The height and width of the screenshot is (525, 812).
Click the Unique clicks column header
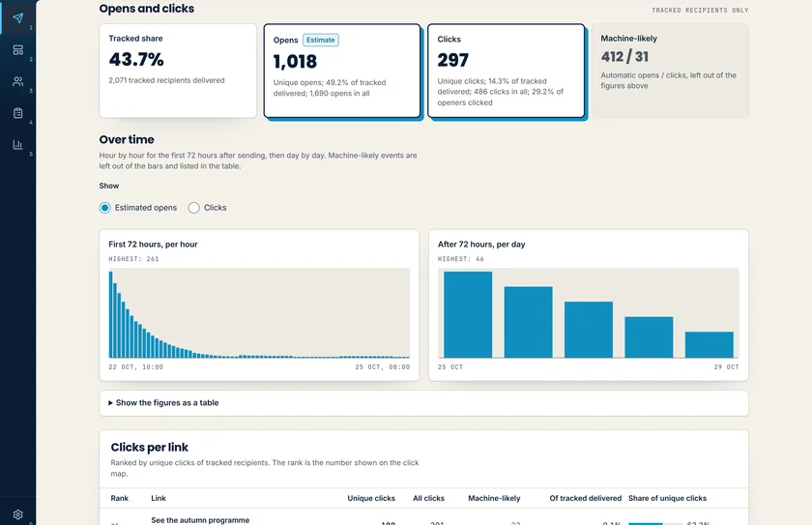[371, 498]
